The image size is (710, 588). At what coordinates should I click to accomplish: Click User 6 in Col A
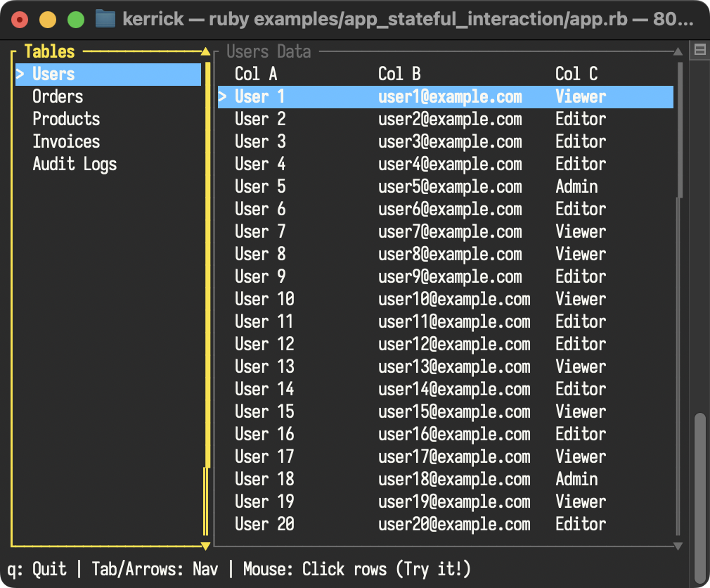pyautogui.click(x=260, y=210)
